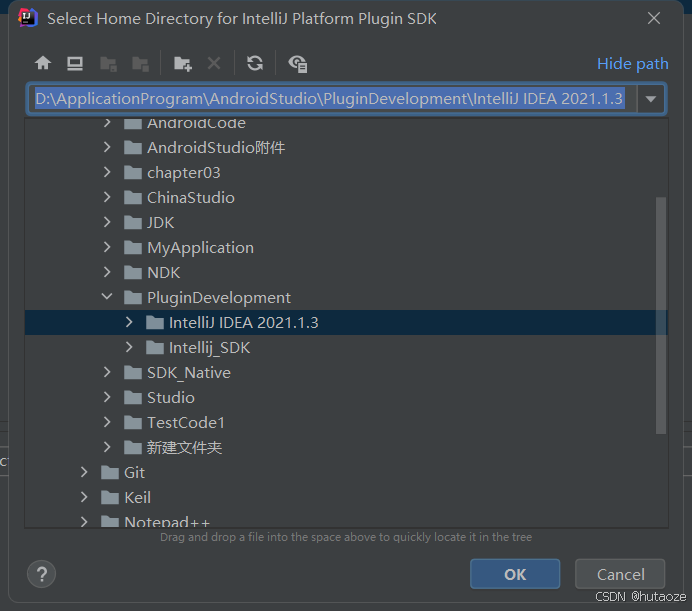Image resolution: width=692 pixels, height=611 pixels.
Task: Collapse the PluginDevelopment folder
Action: click(107, 297)
